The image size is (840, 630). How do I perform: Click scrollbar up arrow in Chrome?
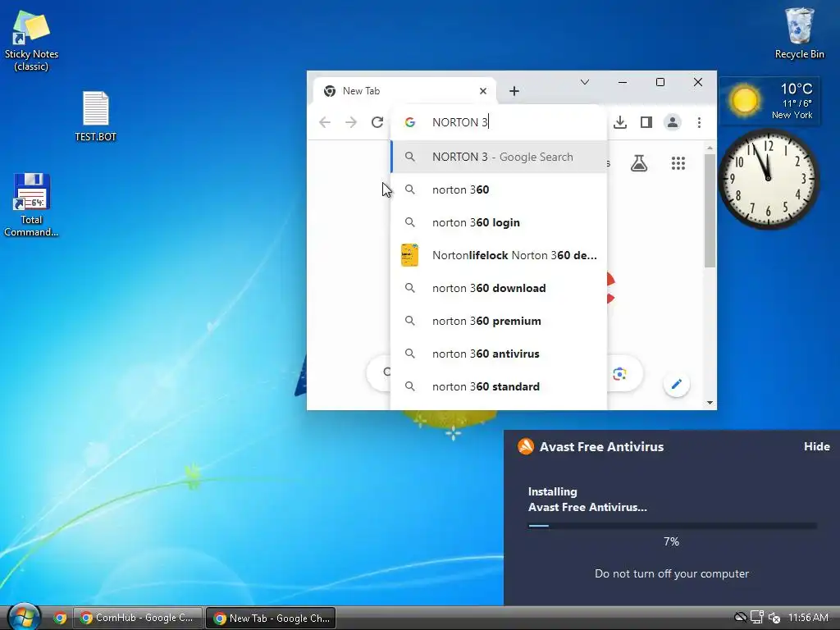point(710,148)
